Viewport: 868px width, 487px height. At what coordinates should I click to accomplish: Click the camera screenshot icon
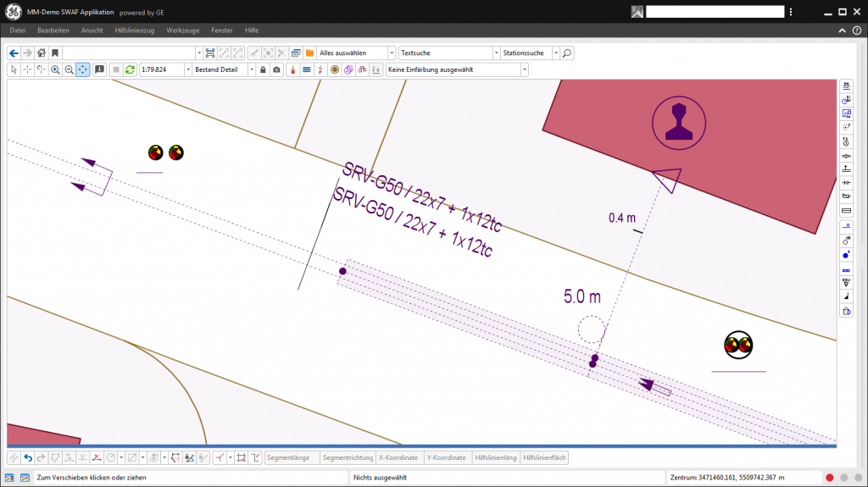pos(276,69)
